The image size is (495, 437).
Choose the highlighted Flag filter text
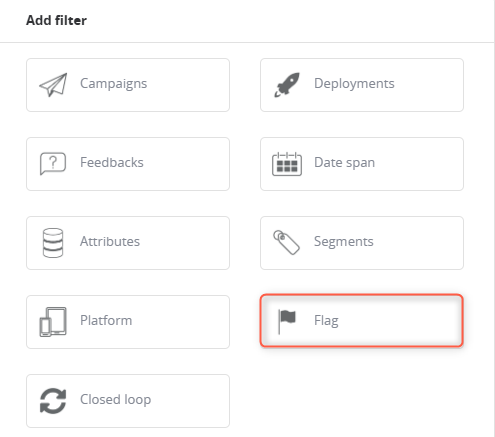326,321
